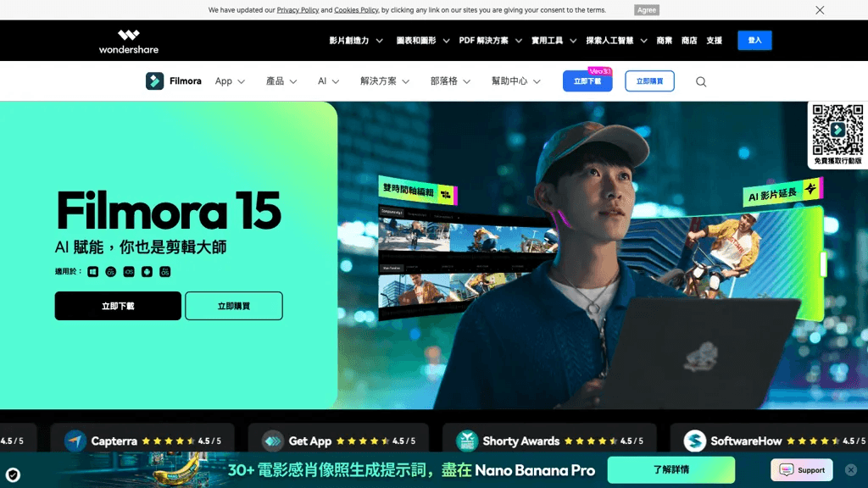The image size is (868, 488).
Task: Click the 了解詳情 banner button
Action: pos(671,469)
